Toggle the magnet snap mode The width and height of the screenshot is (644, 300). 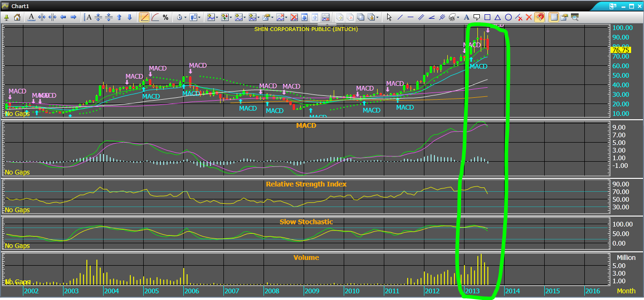coord(540,17)
